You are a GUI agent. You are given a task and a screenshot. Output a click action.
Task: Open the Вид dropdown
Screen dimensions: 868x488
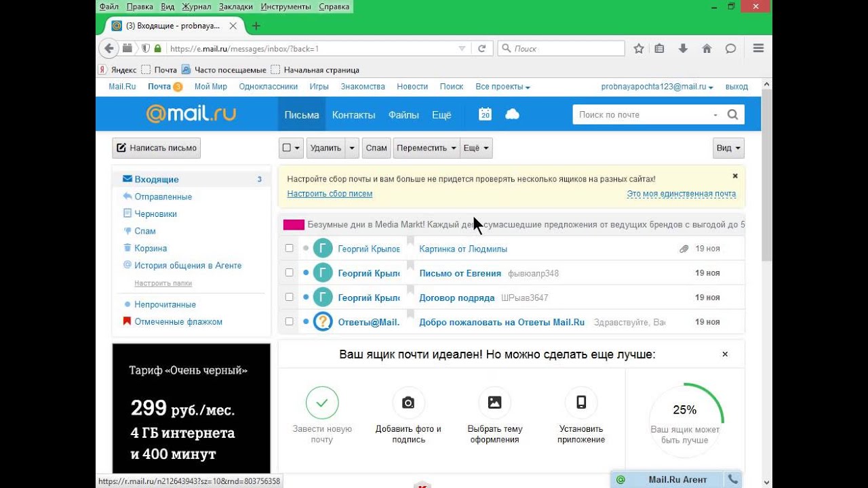[x=728, y=148]
